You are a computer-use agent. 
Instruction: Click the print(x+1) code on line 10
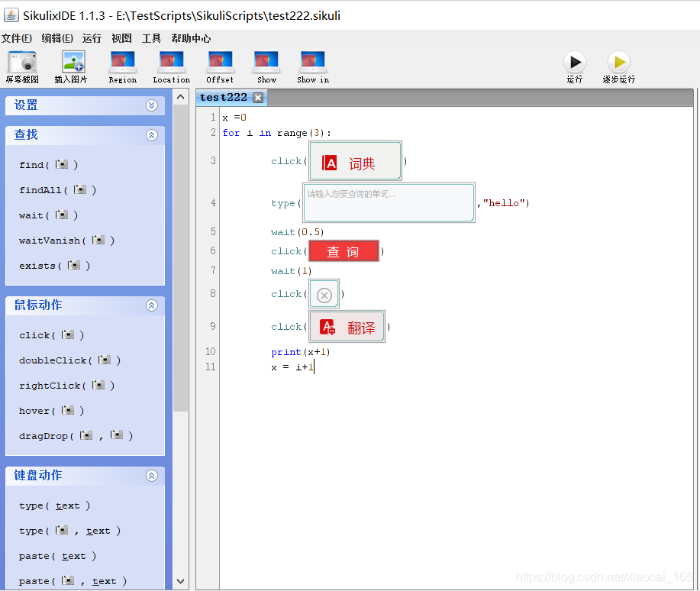click(301, 352)
